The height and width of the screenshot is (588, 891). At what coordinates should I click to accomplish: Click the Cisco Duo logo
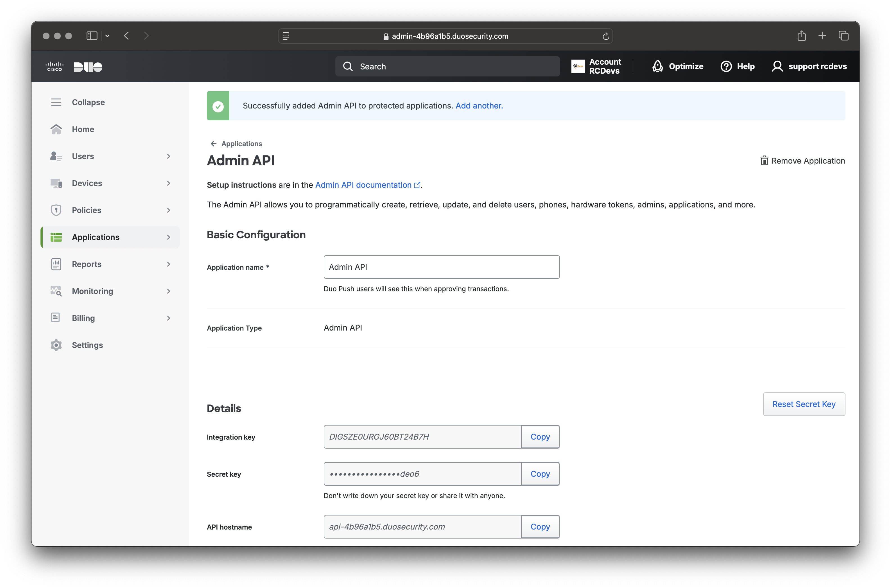click(x=74, y=67)
